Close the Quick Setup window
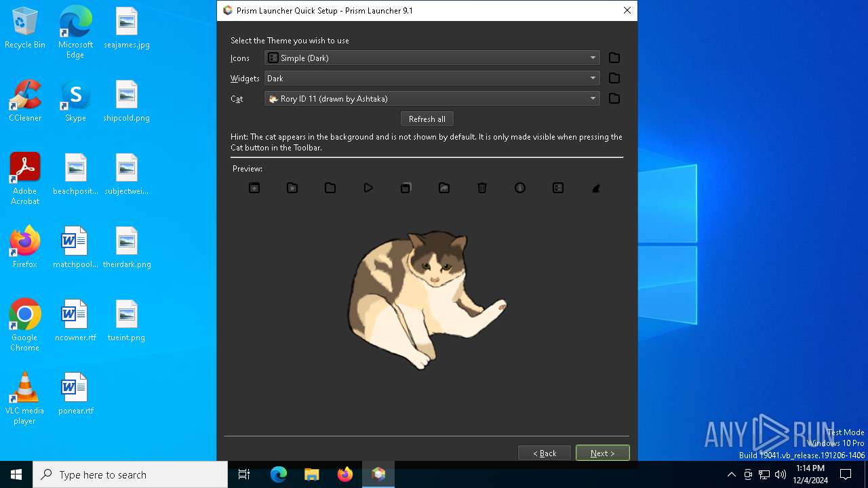868x488 pixels. [627, 10]
